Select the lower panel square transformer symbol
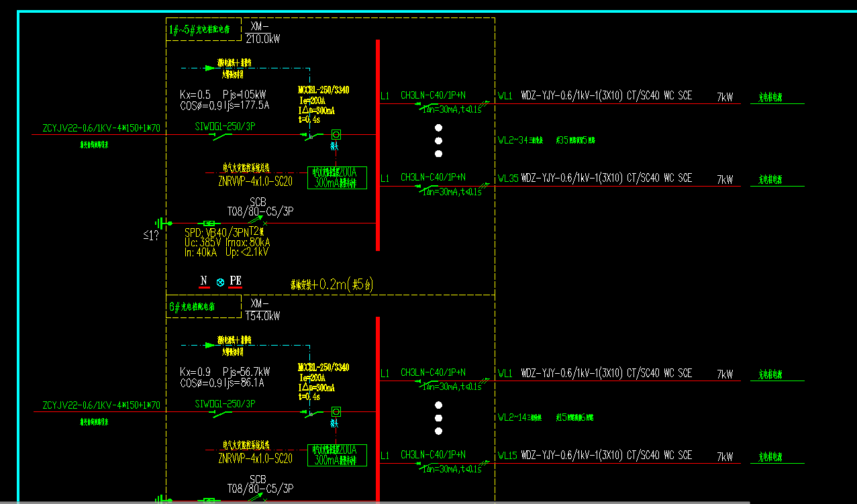 coord(336,411)
